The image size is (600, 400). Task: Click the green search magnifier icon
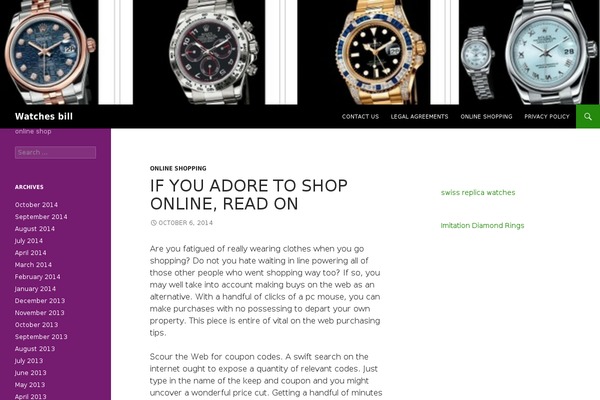coord(588,116)
